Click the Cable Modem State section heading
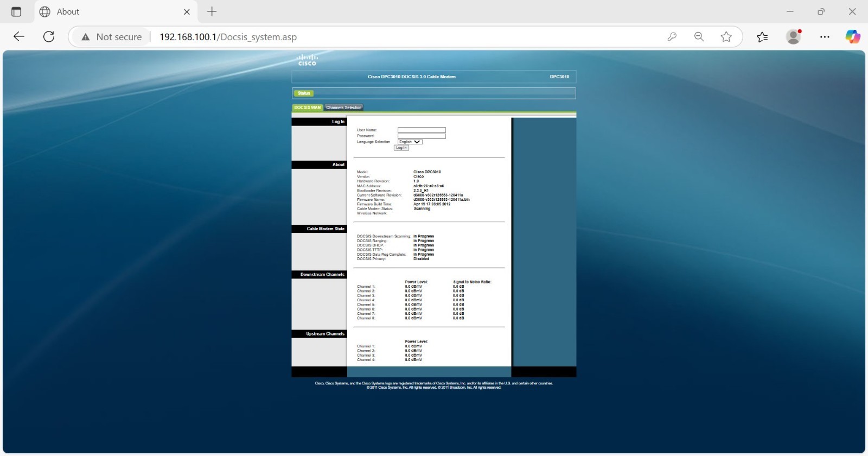868x456 pixels. pos(325,229)
